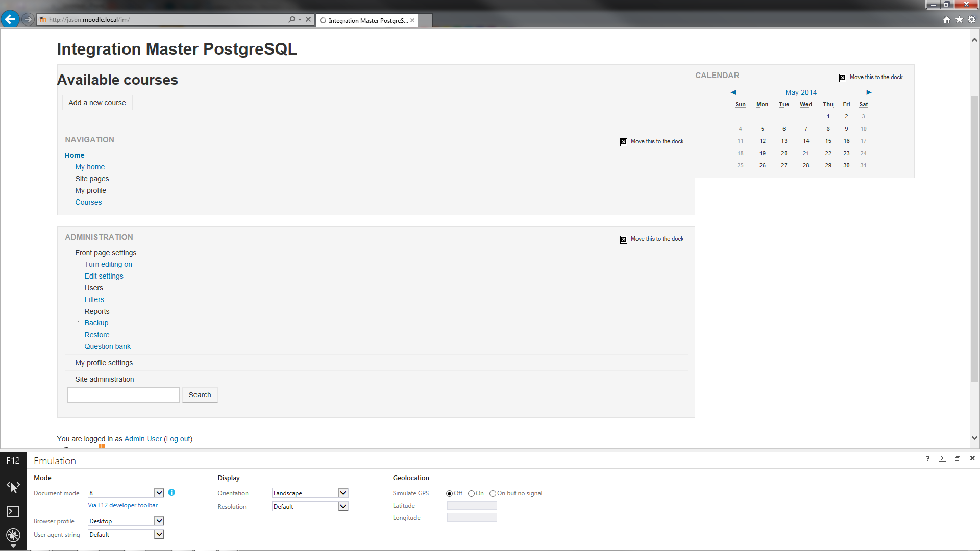Click Via F12 developer toolbar link
Screen dimensions: 980x551
122,505
